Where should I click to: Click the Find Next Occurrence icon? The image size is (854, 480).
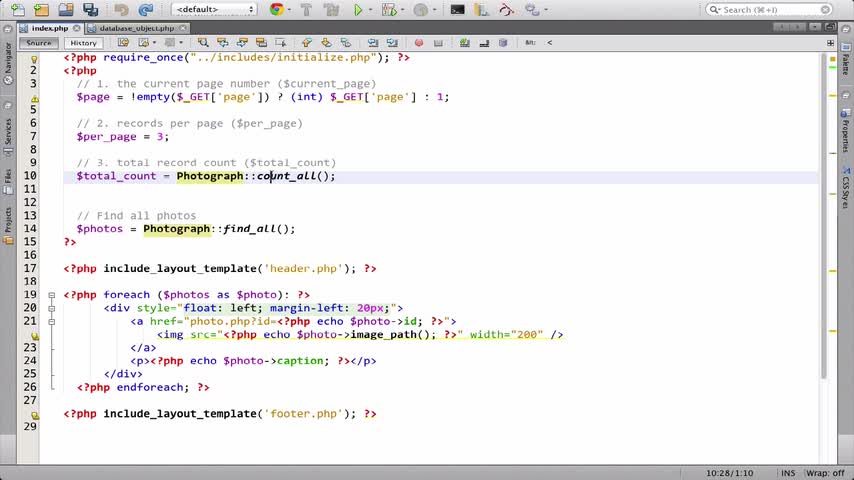pos(242,42)
